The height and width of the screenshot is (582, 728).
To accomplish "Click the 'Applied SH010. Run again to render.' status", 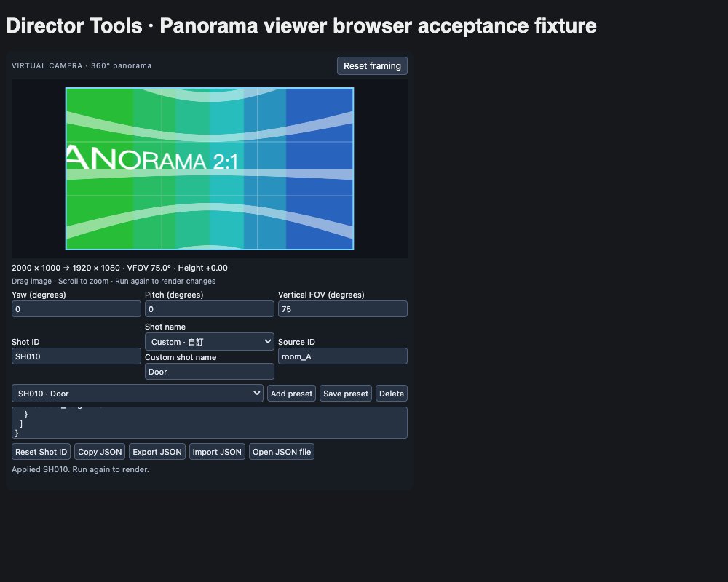I will coord(80,469).
